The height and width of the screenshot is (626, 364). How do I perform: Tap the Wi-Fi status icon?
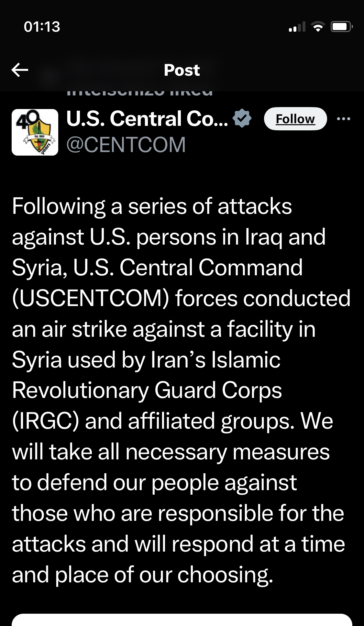(318, 27)
